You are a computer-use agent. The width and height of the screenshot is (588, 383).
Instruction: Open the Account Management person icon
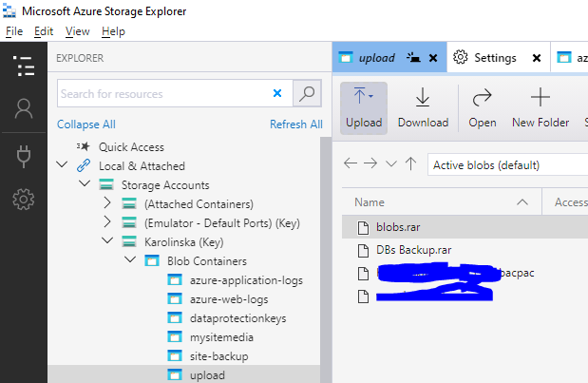24,110
